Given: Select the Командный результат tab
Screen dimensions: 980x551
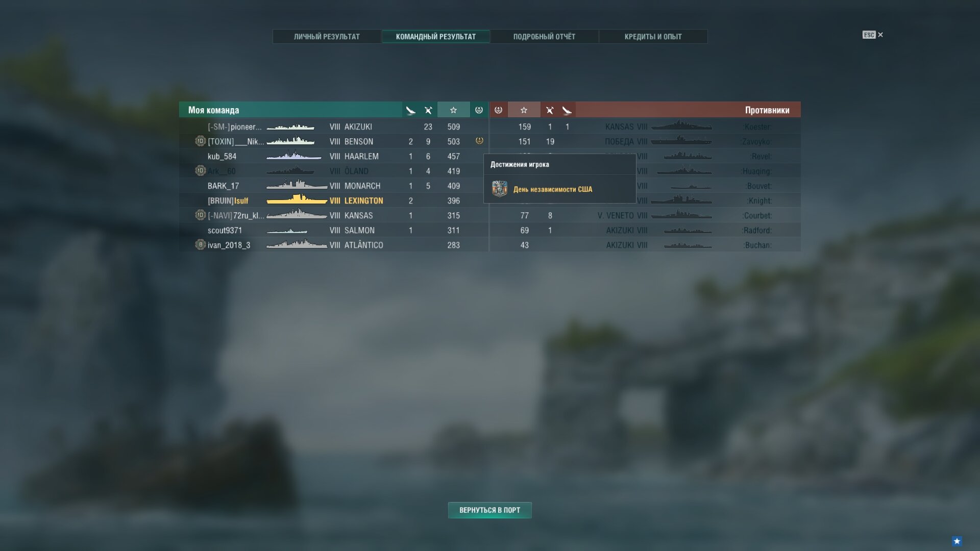Looking at the screenshot, I should (x=435, y=37).
